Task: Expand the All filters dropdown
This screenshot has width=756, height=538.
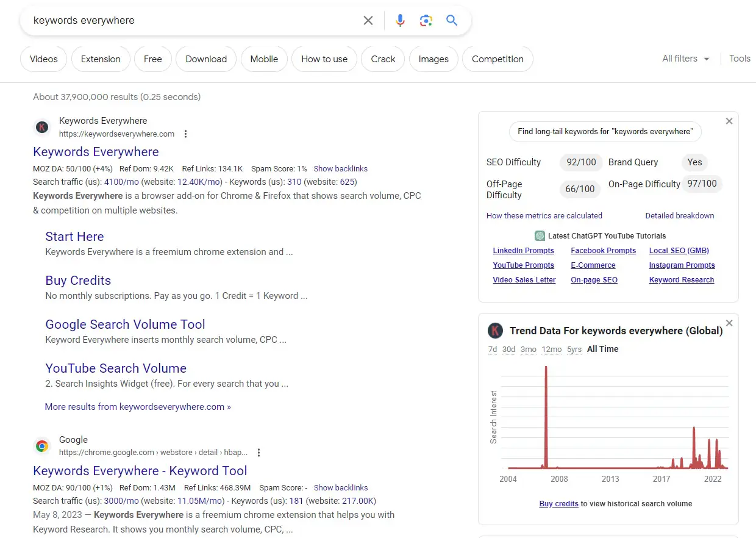Action: (x=686, y=59)
